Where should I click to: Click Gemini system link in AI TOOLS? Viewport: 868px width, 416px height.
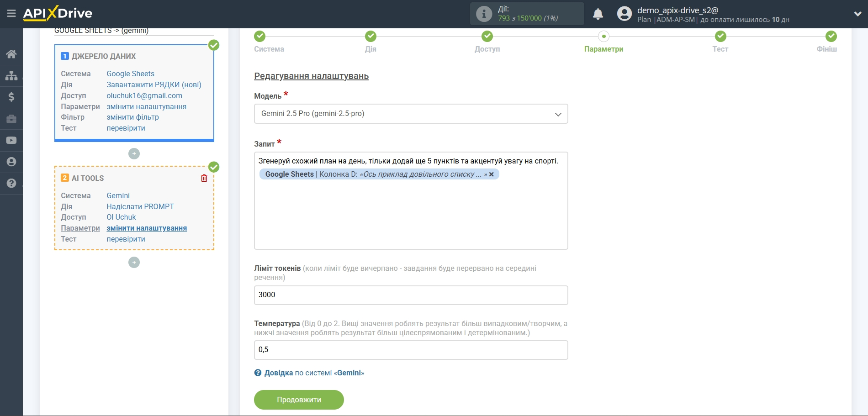pos(118,195)
